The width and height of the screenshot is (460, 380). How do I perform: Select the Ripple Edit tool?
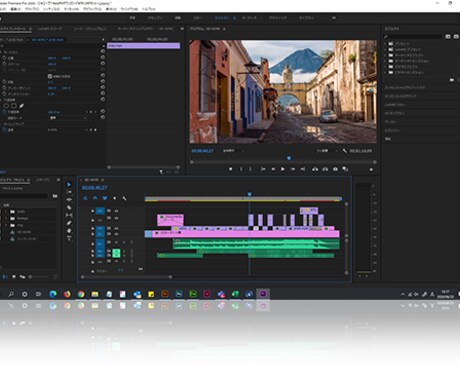point(69,200)
